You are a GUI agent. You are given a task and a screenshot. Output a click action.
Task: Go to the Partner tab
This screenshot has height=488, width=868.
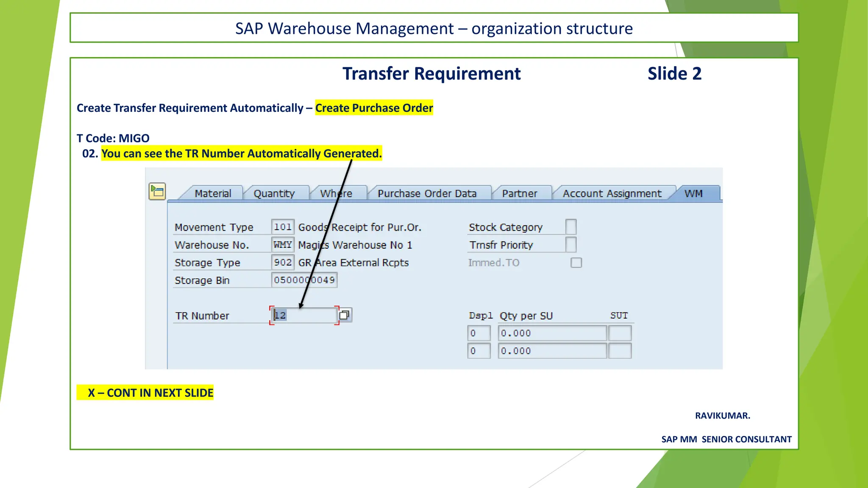coord(520,194)
